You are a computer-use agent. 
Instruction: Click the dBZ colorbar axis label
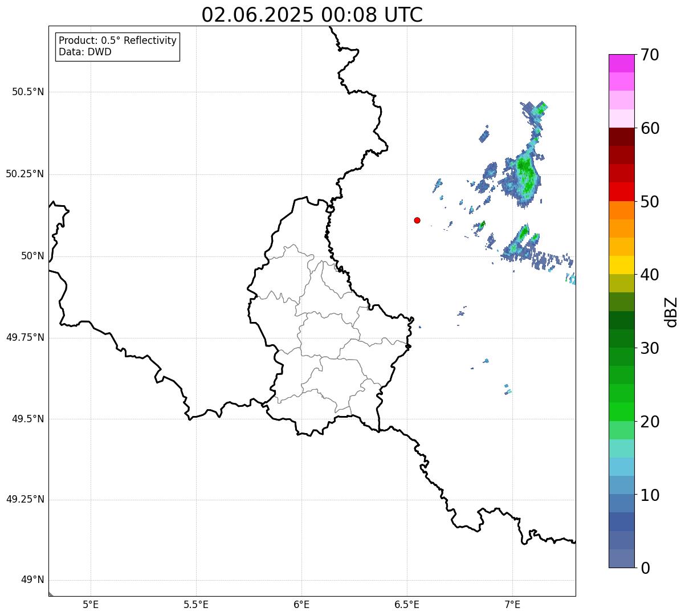[671, 311]
